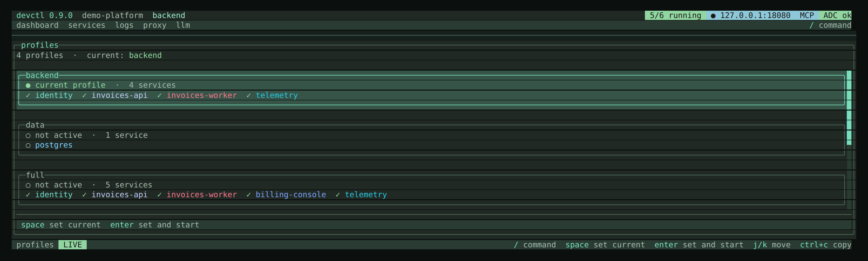Viewport: 868px width, 261px height.
Task: Switch to the services tab
Action: tap(87, 25)
